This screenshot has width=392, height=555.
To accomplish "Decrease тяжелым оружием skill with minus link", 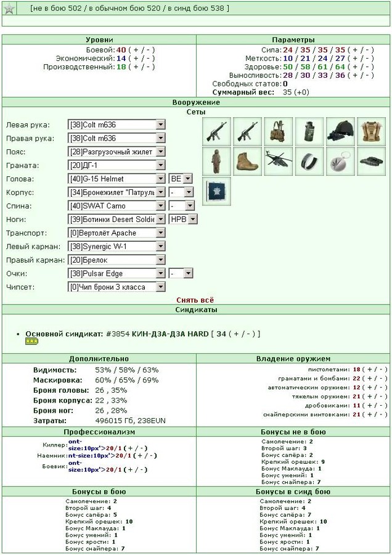I will (381, 397).
